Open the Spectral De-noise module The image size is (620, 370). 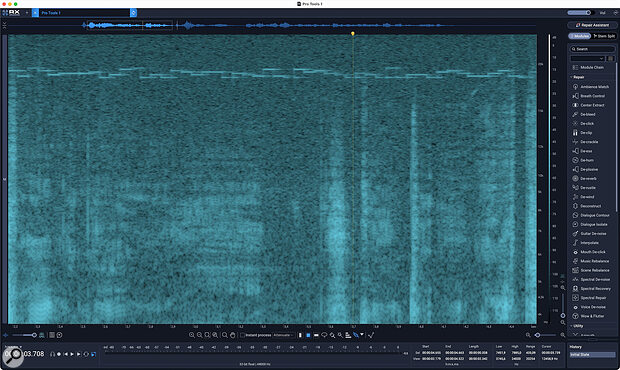(x=592, y=279)
